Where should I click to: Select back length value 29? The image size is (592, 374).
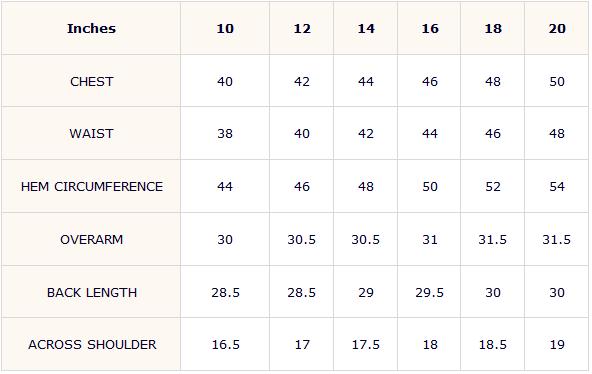tap(366, 292)
